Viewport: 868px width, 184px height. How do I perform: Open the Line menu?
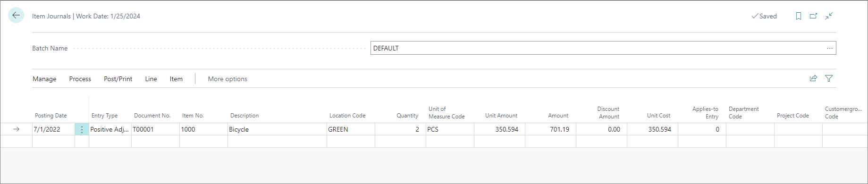(x=151, y=79)
